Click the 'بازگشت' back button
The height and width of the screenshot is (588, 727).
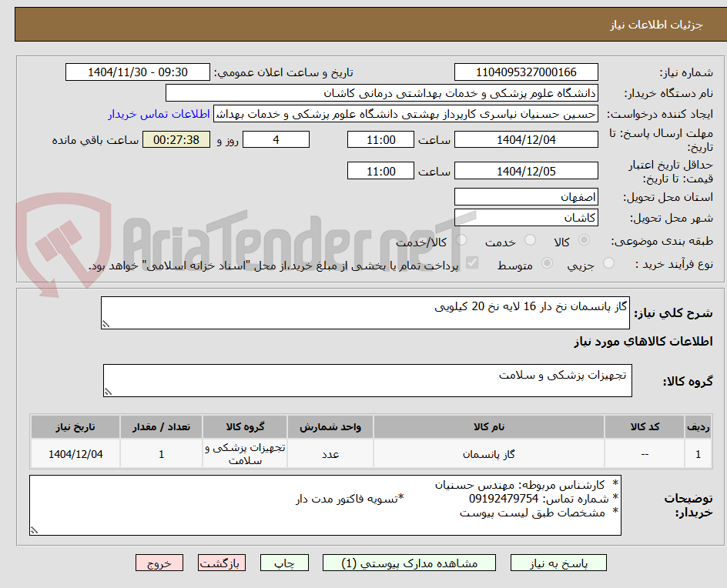point(222,563)
